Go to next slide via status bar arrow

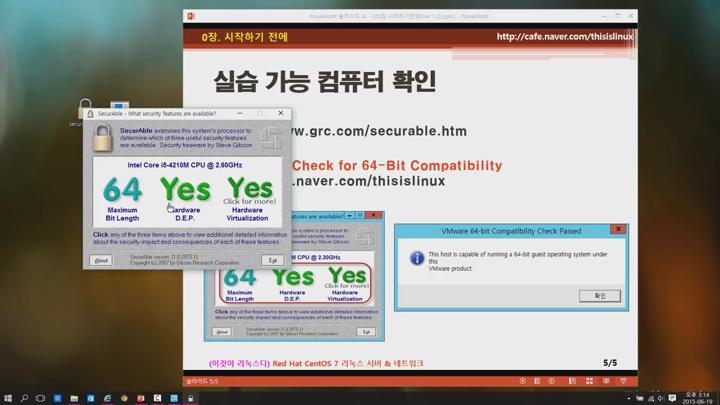551,381
